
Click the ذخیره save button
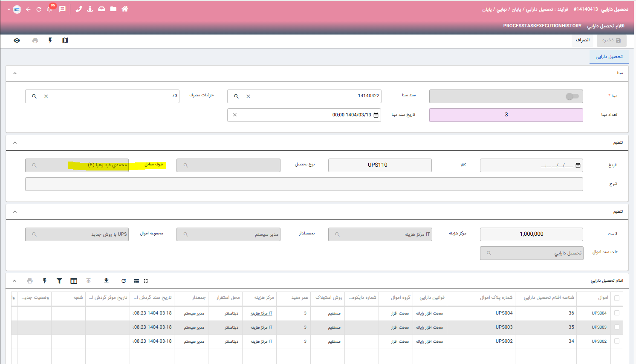coord(612,40)
